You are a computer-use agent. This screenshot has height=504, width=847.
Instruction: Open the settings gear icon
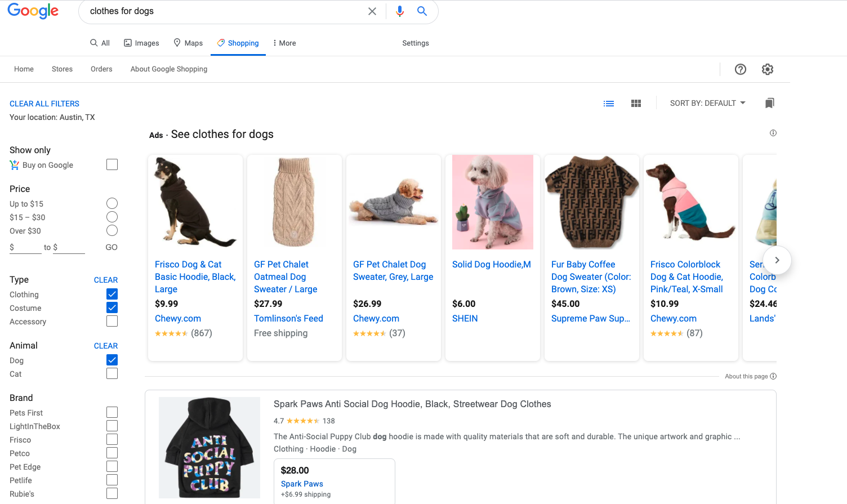tap(767, 69)
